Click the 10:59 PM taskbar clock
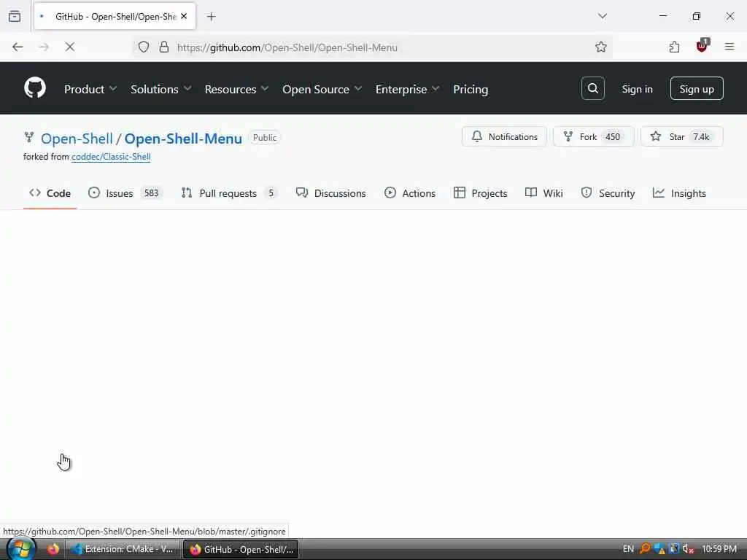 point(719,549)
